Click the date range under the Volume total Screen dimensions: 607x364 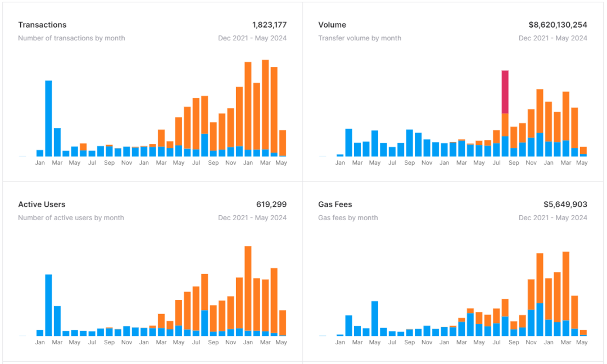tap(552, 38)
